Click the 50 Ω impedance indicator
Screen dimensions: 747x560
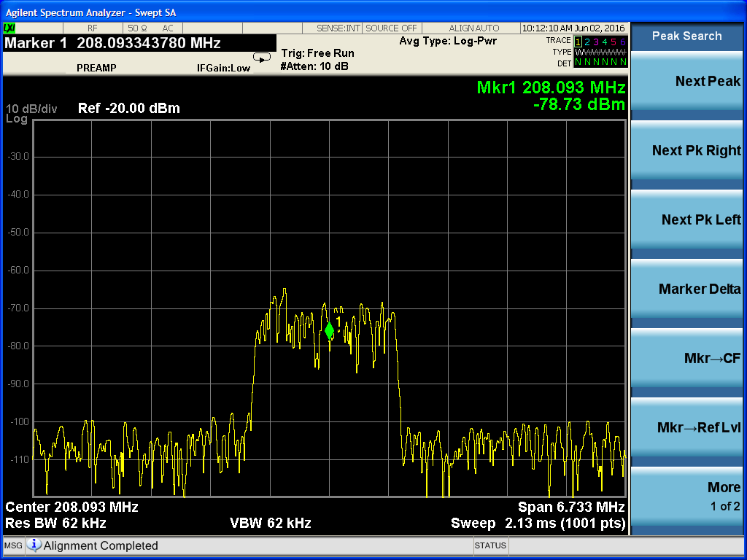(137, 28)
